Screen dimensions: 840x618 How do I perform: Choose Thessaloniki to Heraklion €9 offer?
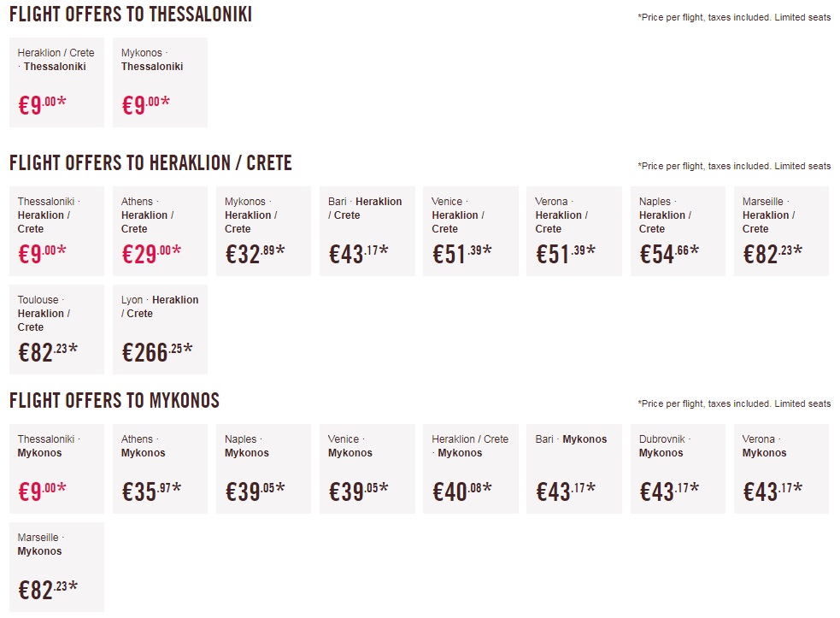pyautogui.click(x=56, y=232)
